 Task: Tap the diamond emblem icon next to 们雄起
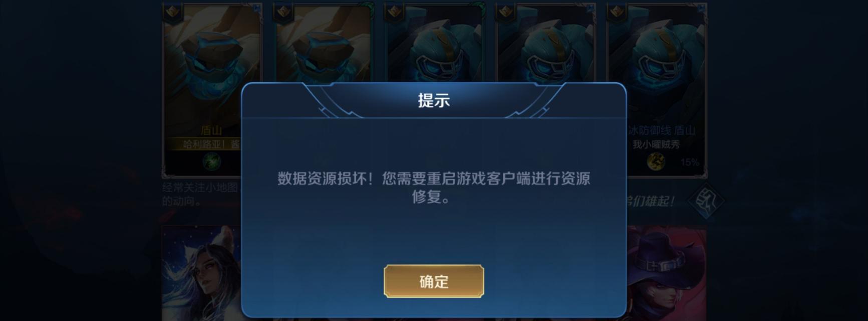tap(705, 201)
